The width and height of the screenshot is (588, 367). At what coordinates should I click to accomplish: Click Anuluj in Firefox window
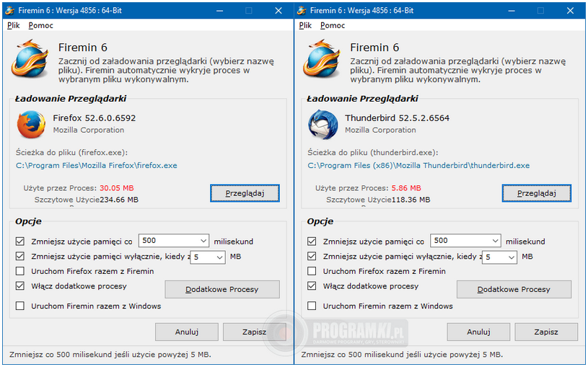[x=187, y=332]
